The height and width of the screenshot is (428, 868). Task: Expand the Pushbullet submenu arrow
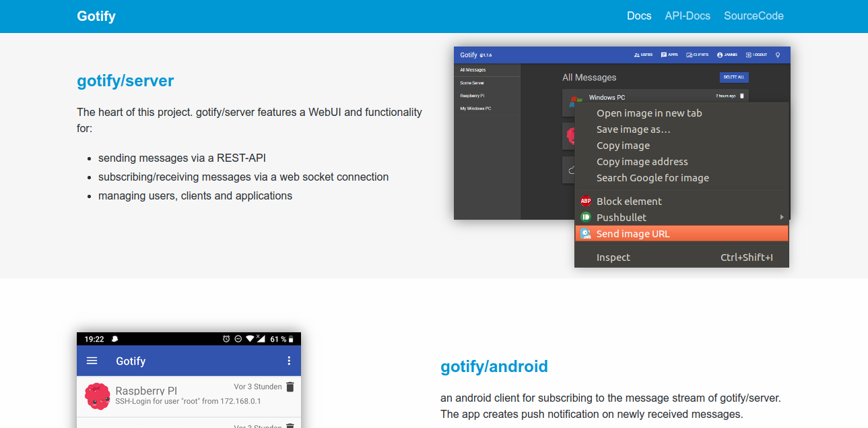tap(782, 217)
